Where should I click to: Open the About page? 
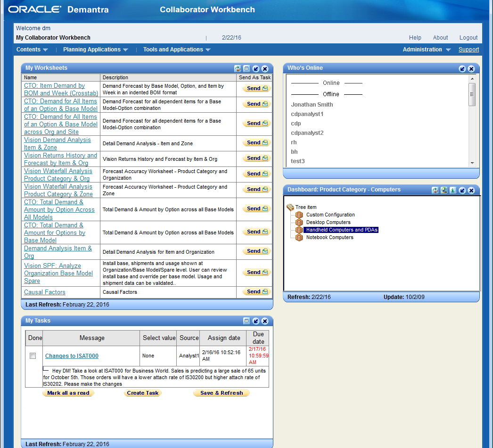440,38
